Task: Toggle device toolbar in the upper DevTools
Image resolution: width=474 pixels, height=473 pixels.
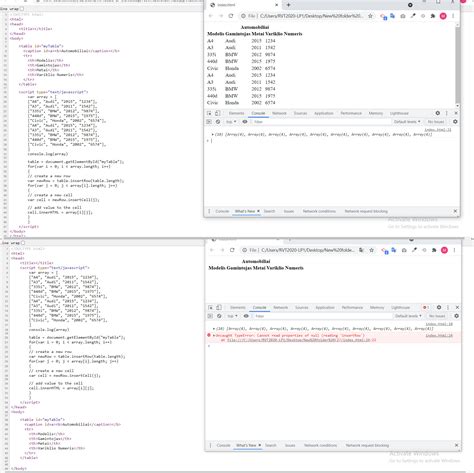Action: click(218, 113)
